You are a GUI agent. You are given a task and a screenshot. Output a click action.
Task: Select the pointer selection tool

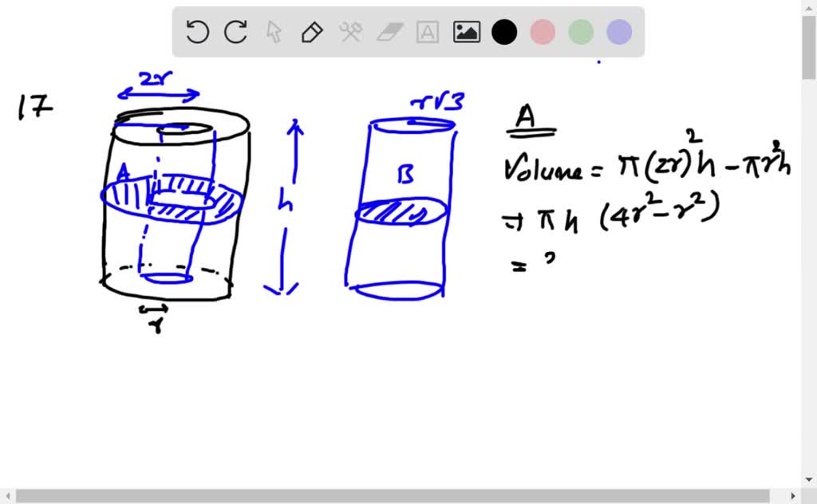(x=273, y=32)
